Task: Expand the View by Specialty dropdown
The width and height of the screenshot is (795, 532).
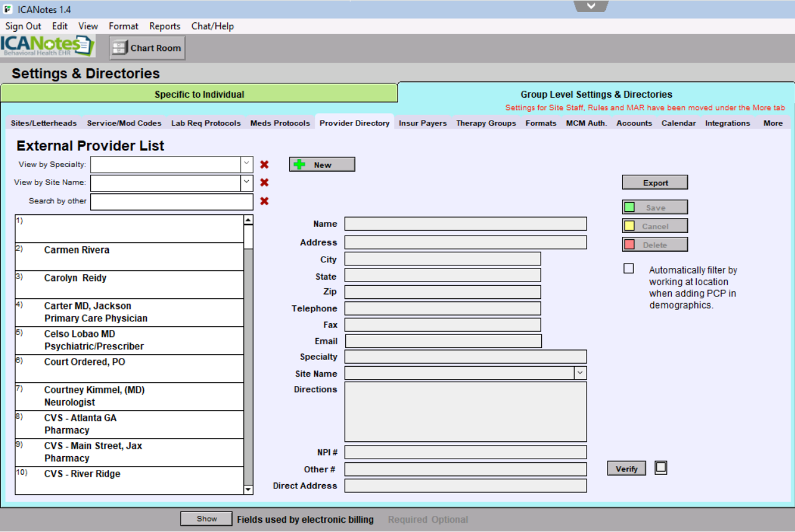Action: click(x=247, y=165)
